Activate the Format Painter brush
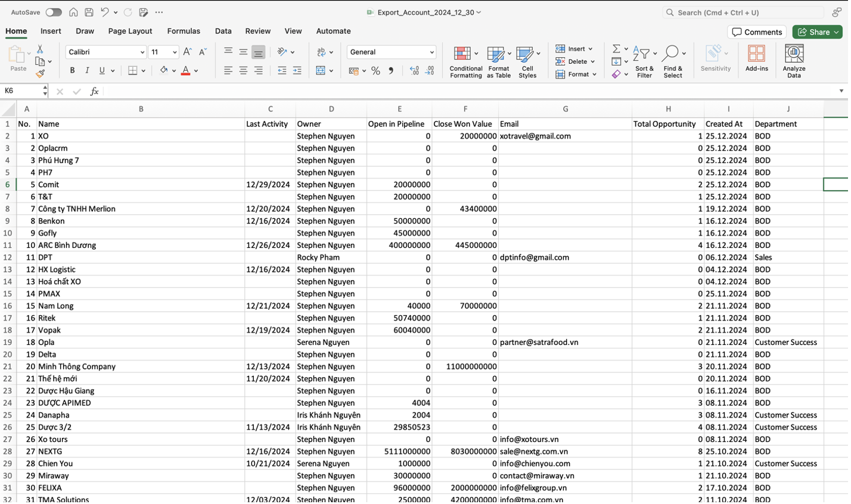This screenshot has width=851, height=504. pyautogui.click(x=40, y=74)
